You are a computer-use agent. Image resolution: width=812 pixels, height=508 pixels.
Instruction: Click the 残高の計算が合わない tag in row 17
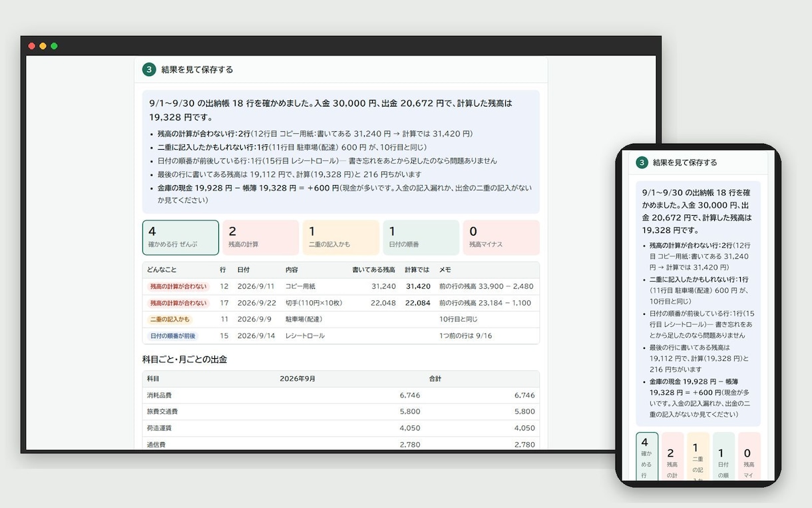(x=178, y=303)
